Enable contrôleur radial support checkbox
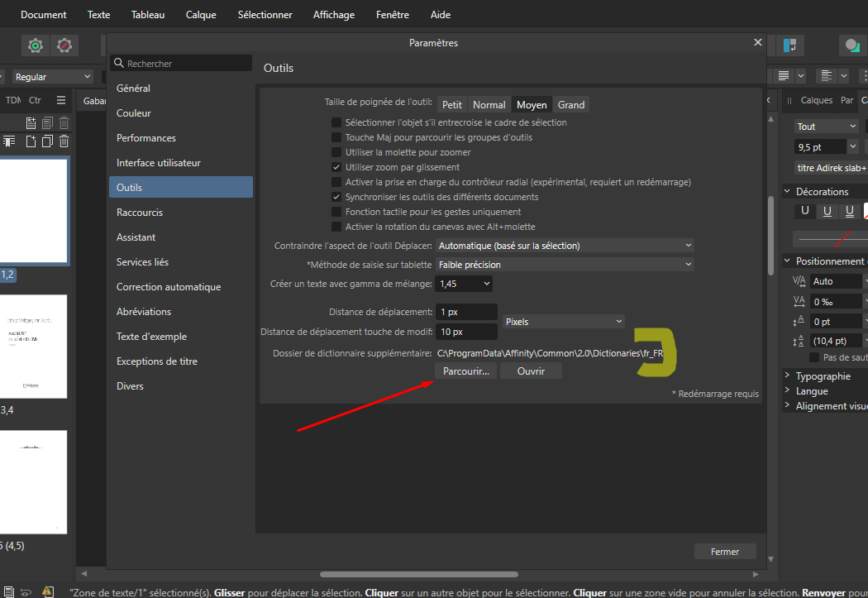Viewport: 868px width, 598px height. [336, 182]
